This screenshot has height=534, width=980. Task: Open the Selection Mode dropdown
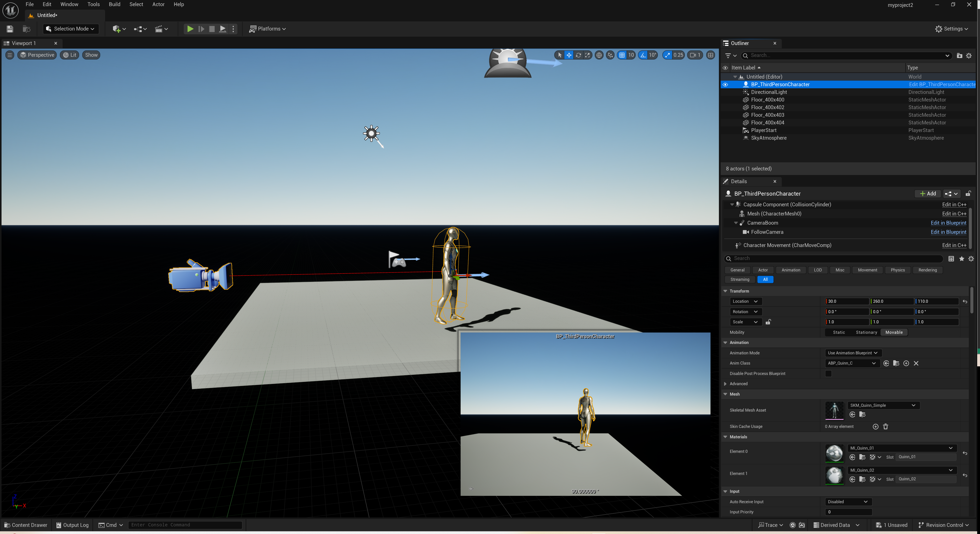[x=71, y=29]
